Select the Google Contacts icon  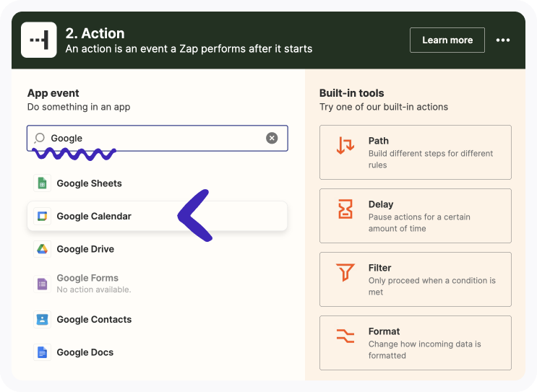point(42,319)
